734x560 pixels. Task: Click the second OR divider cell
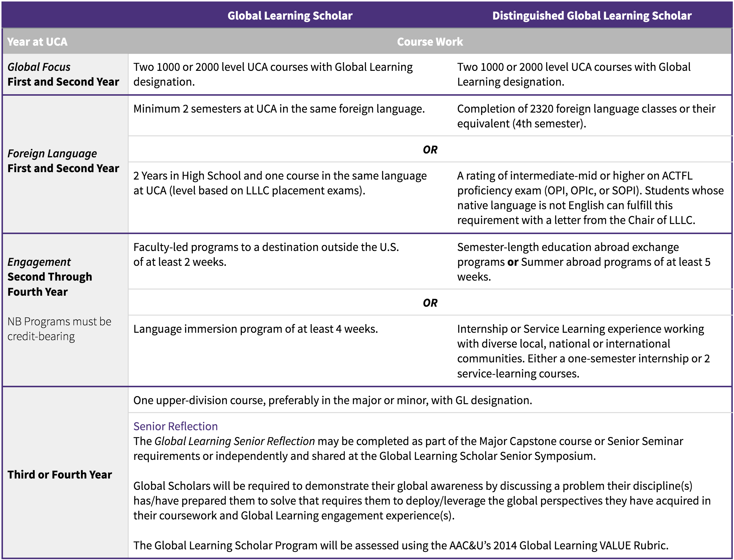tap(430, 303)
